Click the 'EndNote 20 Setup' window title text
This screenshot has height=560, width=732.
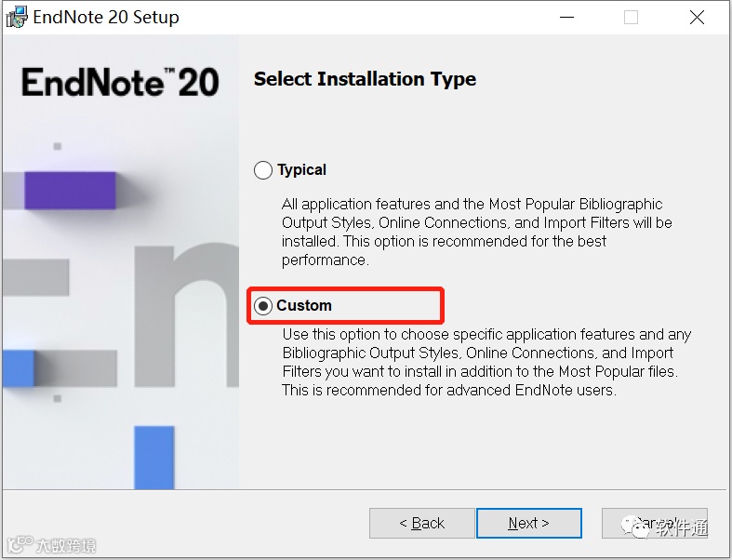point(106,18)
